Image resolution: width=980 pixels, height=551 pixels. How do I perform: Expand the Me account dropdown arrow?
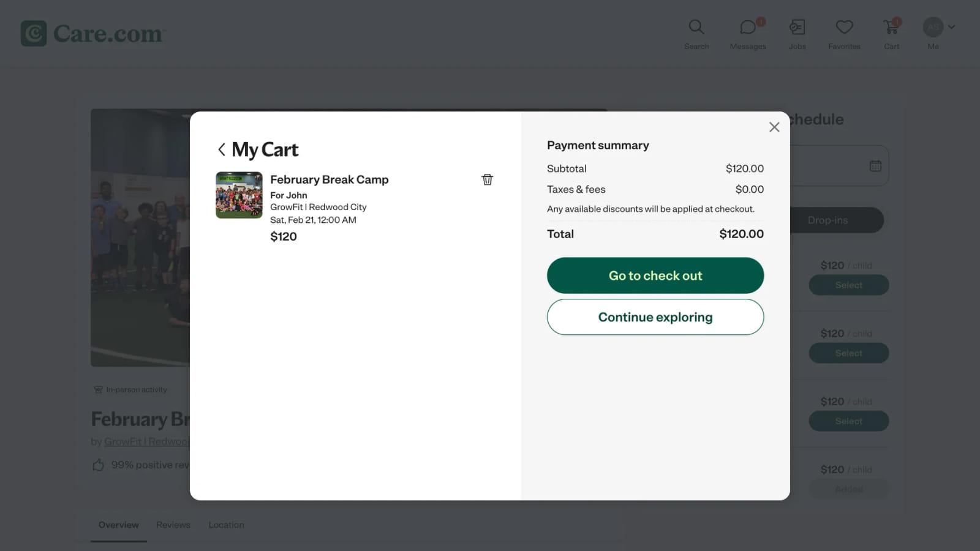coord(951,27)
